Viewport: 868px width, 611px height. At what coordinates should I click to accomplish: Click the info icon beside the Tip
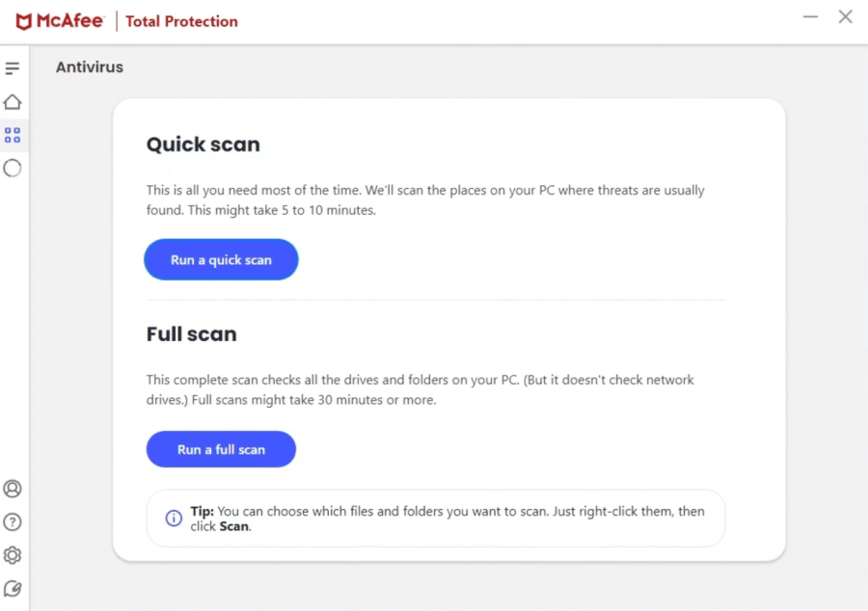(174, 518)
